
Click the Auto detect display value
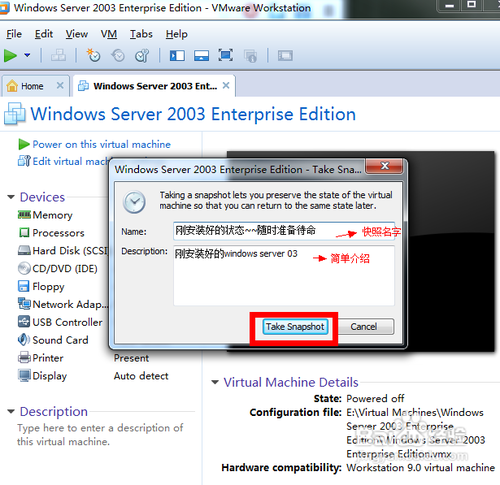point(141,376)
